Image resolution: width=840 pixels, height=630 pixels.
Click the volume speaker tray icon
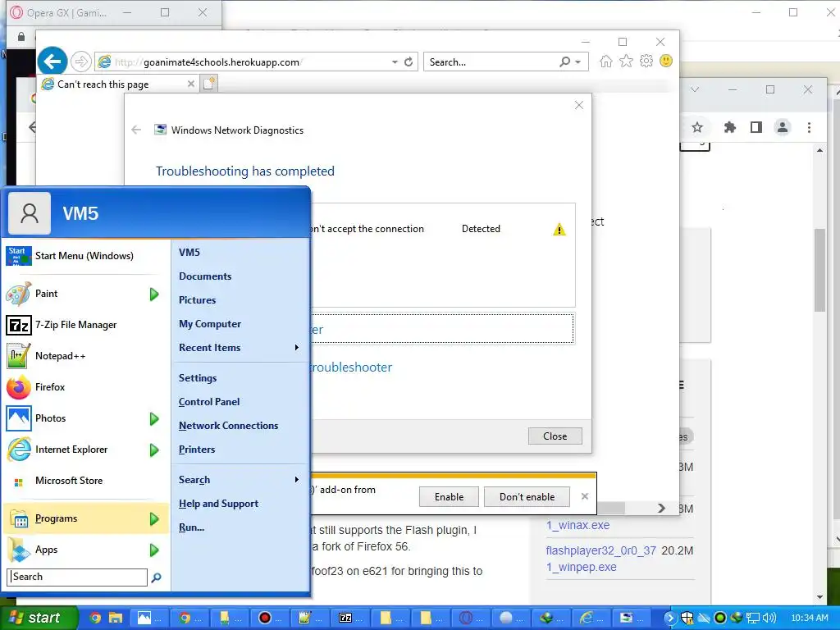click(769, 618)
